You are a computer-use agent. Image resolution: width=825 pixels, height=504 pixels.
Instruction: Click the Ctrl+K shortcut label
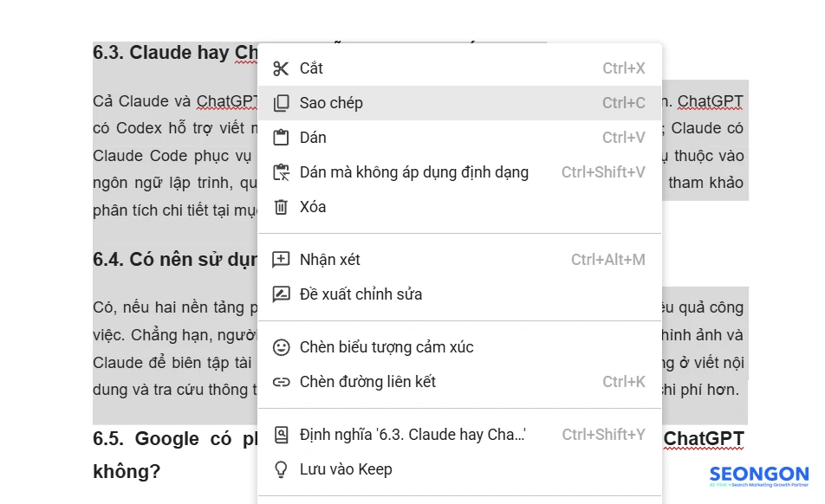coord(623,382)
